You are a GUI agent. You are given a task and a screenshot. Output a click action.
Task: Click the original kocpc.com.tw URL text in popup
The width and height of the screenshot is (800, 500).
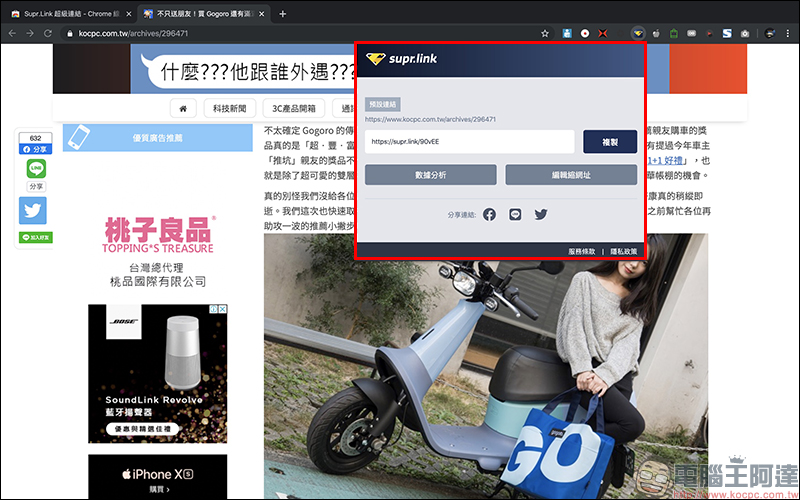click(x=430, y=119)
